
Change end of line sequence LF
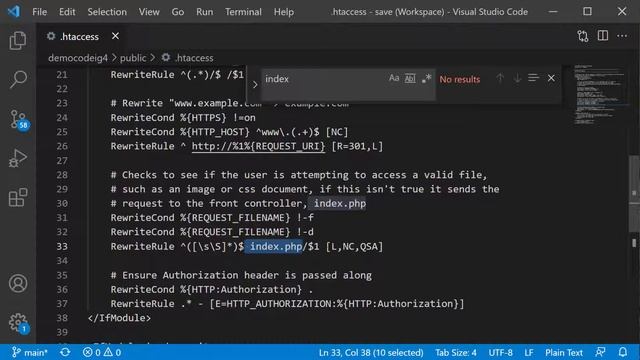pos(529,352)
